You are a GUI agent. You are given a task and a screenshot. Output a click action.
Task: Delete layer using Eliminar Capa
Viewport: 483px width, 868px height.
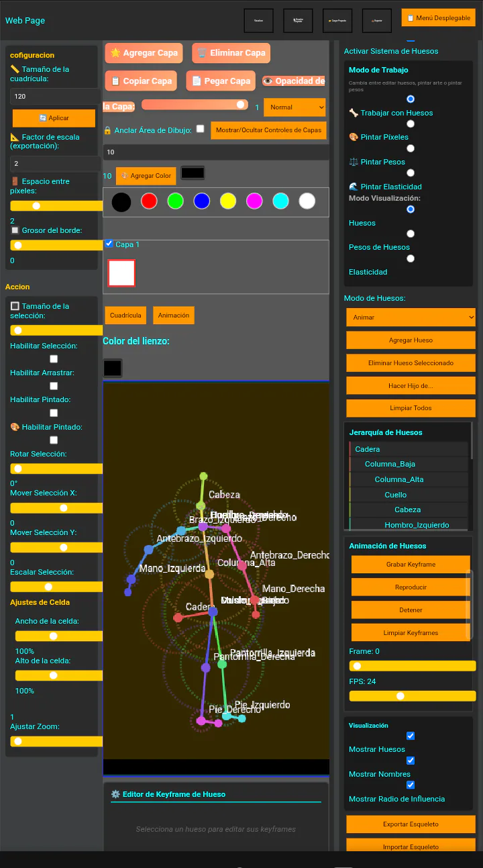click(x=231, y=53)
